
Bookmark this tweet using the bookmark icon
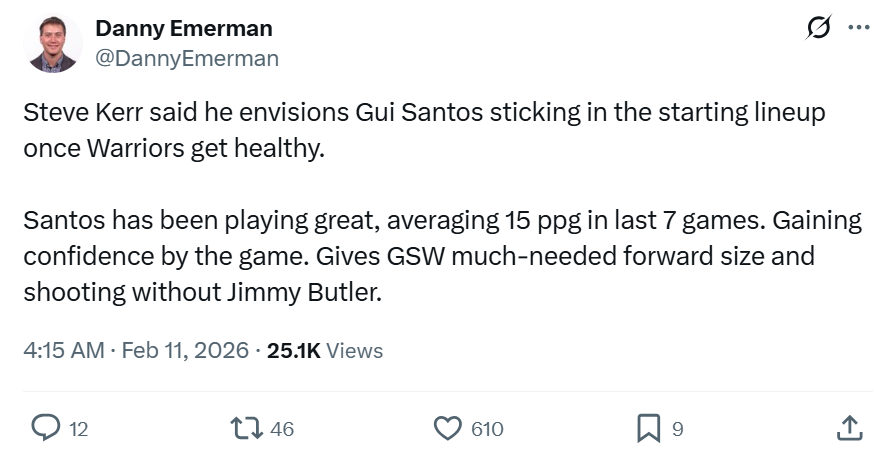coord(648,428)
